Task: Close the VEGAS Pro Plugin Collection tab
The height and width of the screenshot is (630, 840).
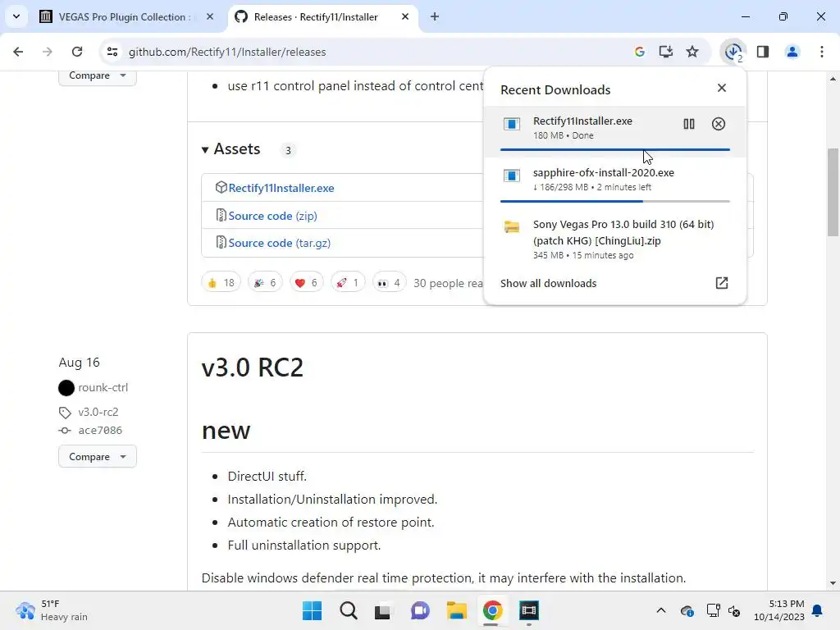Action: click(x=210, y=16)
